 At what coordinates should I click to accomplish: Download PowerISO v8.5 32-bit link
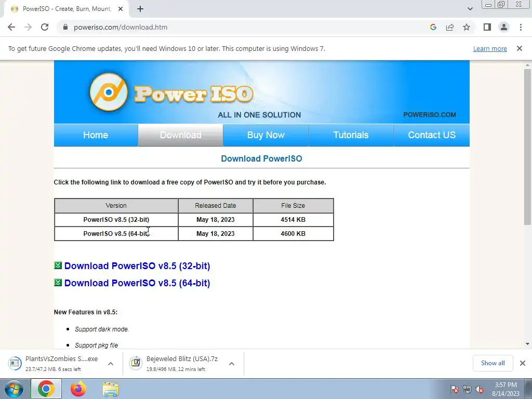coord(137,265)
